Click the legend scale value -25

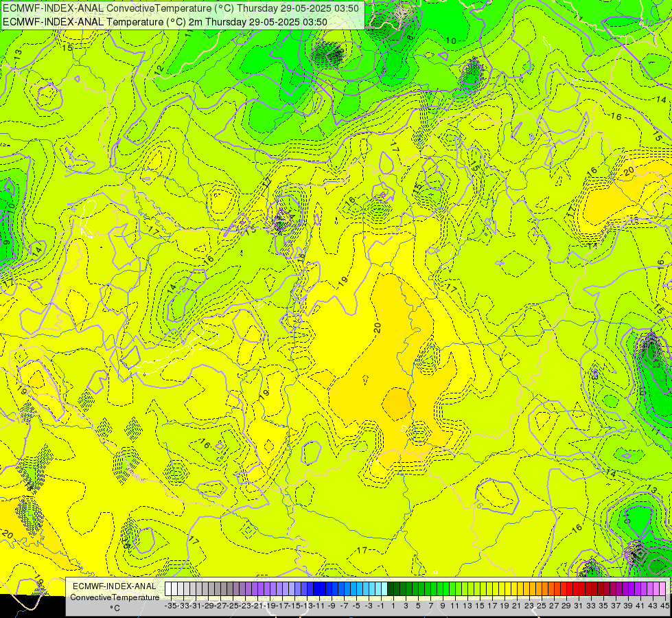pos(233,606)
